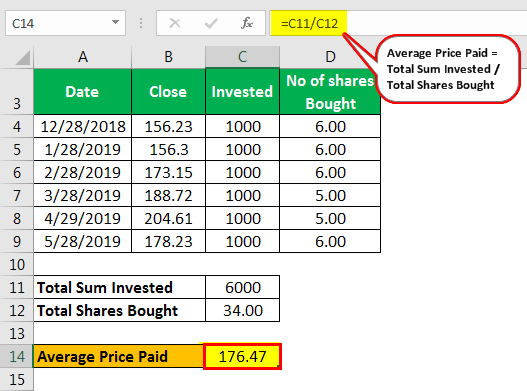Select row 10 header
527x391 pixels.
(16, 265)
